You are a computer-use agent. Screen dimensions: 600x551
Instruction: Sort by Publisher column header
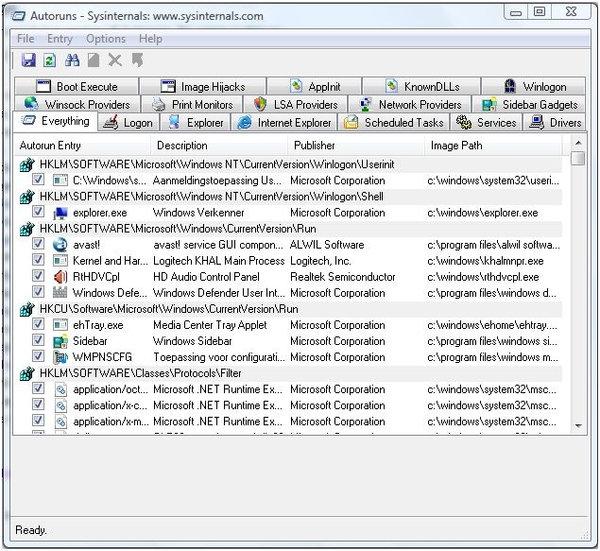(x=356, y=145)
